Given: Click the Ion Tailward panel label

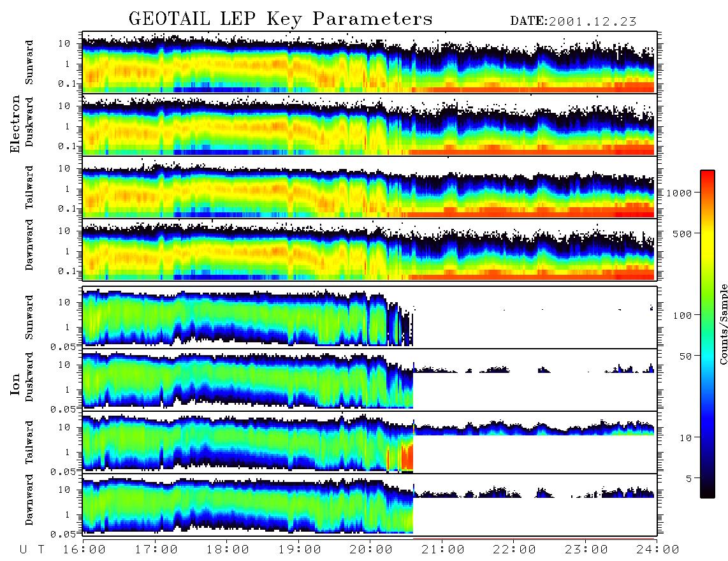Looking at the screenshot, I should point(29,442).
